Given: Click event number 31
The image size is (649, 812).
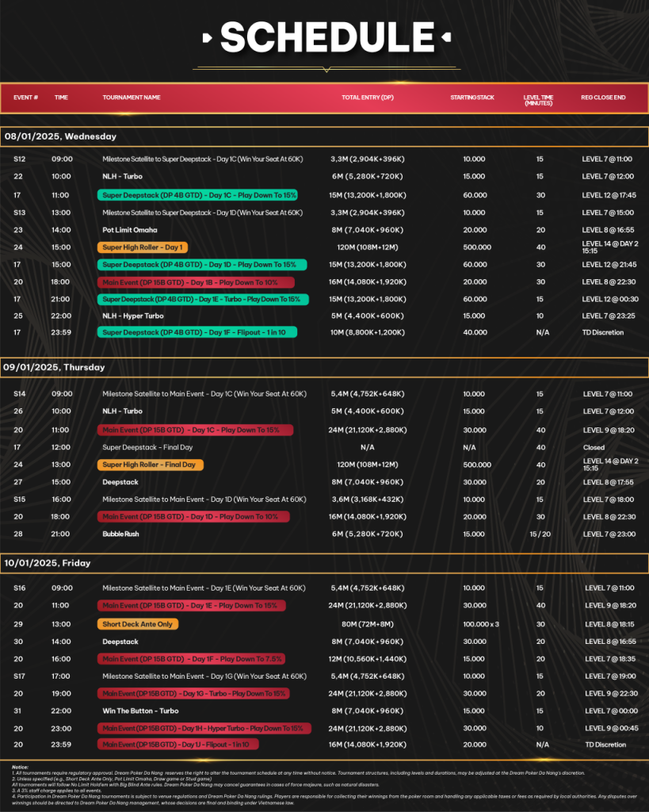Looking at the screenshot, I should pos(17,711).
